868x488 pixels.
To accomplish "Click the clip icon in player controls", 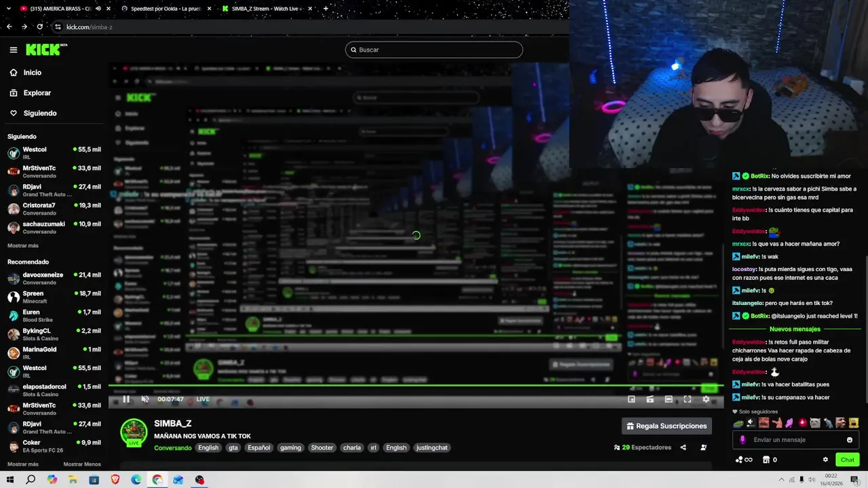I will tap(650, 399).
